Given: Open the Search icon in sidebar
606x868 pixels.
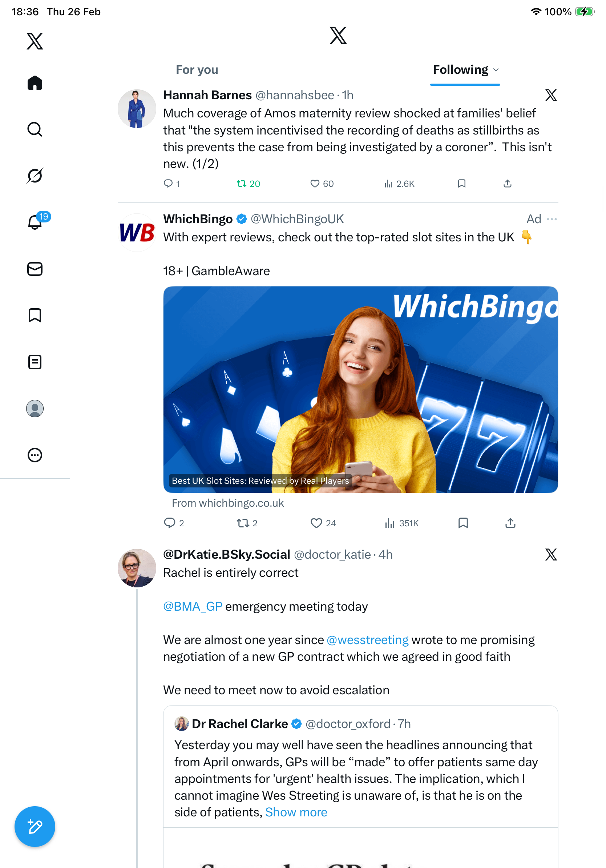Looking at the screenshot, I should click(x=35, y=129).
